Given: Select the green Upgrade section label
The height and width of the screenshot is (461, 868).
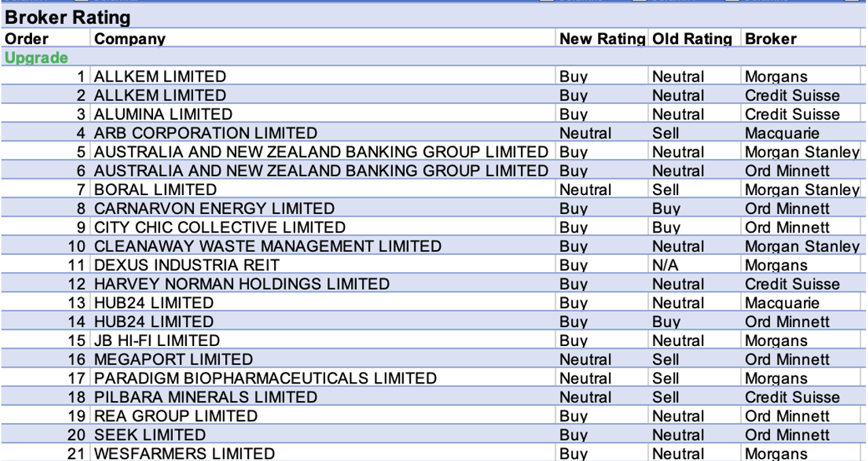Looking at the screenshot, I should (37, 58).
